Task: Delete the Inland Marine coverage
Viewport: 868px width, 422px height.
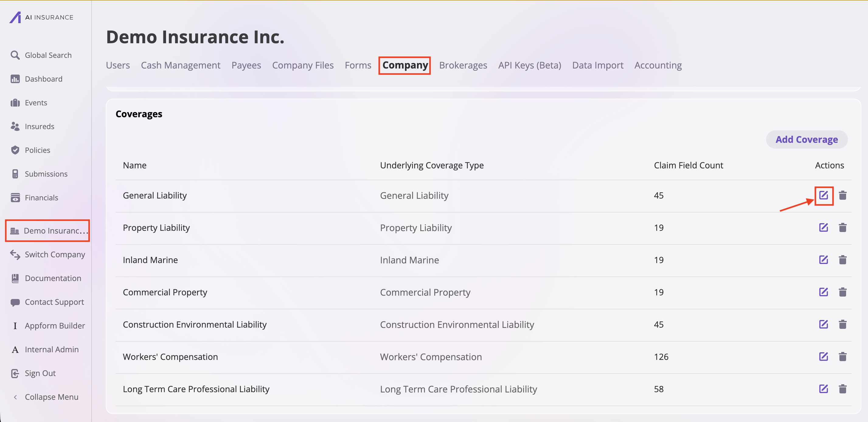Action: [x=842, y=260]
